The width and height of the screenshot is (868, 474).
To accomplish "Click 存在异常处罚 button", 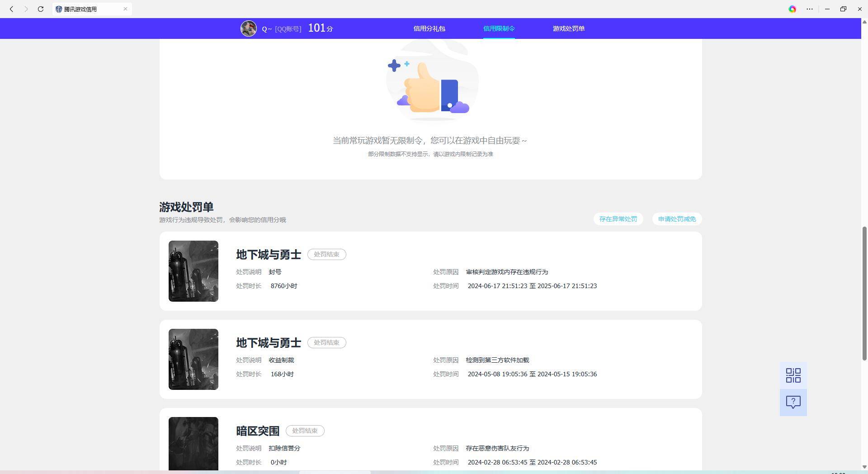I will pyautogui.click(x=618, y=219).
